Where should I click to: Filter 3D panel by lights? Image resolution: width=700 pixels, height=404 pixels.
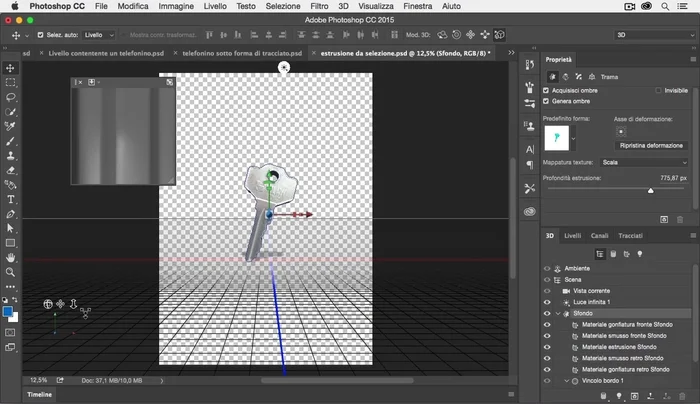coord(641,254)
